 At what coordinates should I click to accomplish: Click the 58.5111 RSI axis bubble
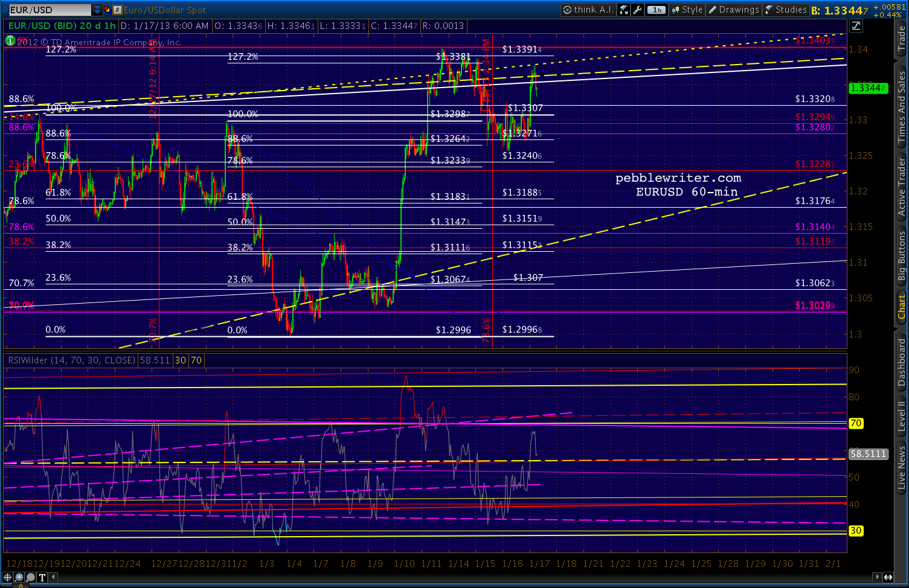point(869,453)
